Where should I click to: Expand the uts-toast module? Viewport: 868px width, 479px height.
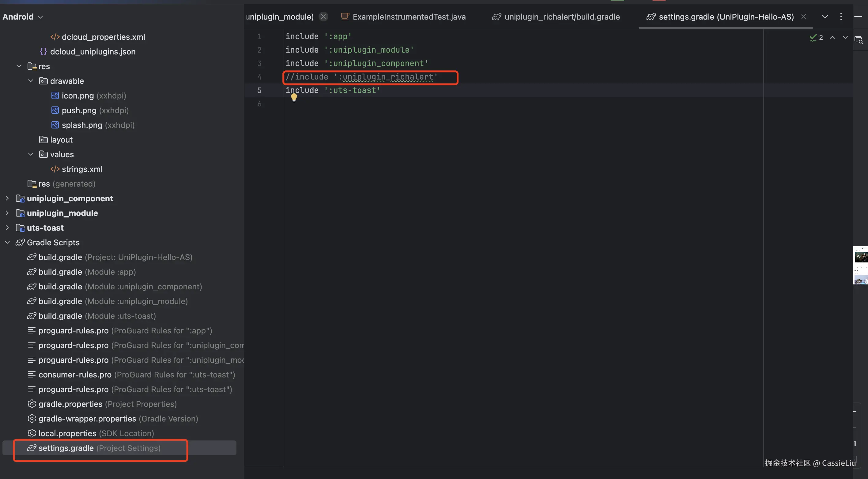[7, 228]
